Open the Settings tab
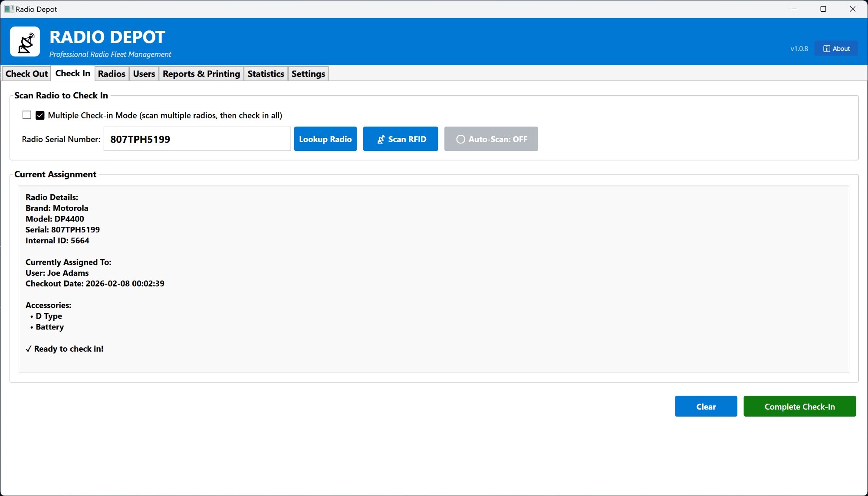868x496 pixels. (308, 74)
